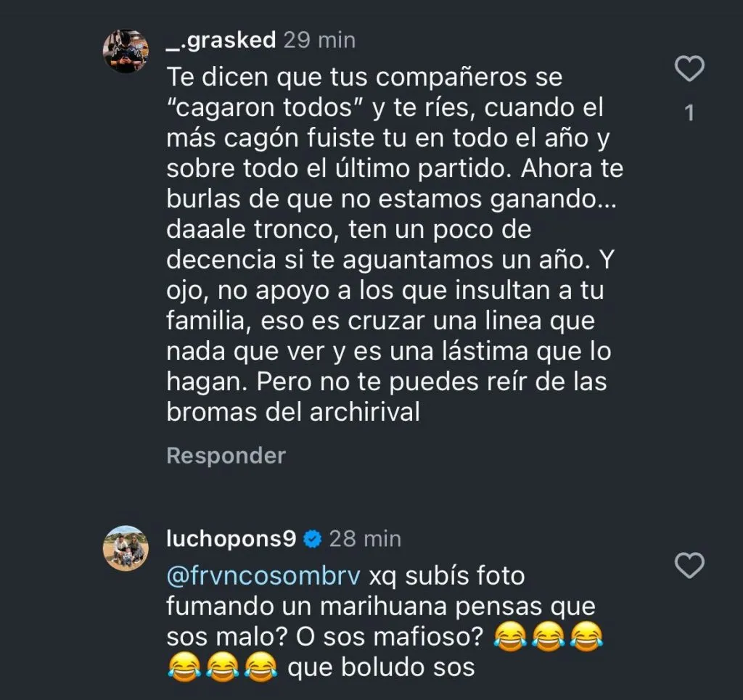Viewport: 743px width, 700px height.
Task: Tap the heart on luchopons9's comment
Action: coord(689,565)
